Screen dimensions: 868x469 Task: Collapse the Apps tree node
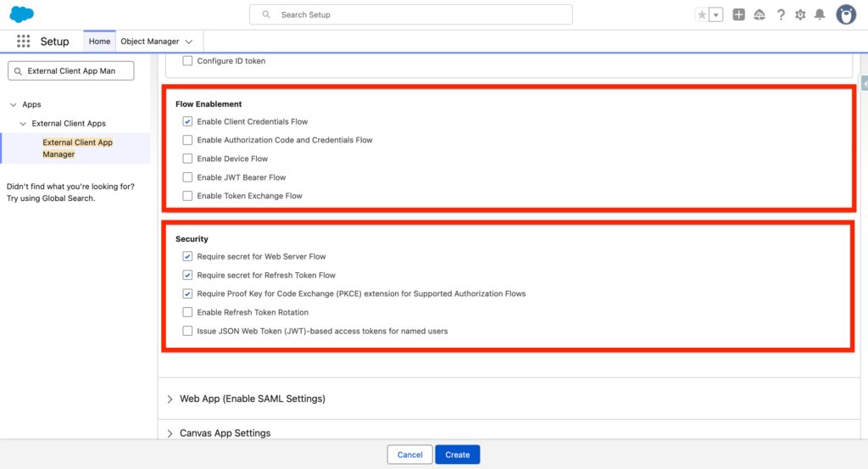(14, 104)
